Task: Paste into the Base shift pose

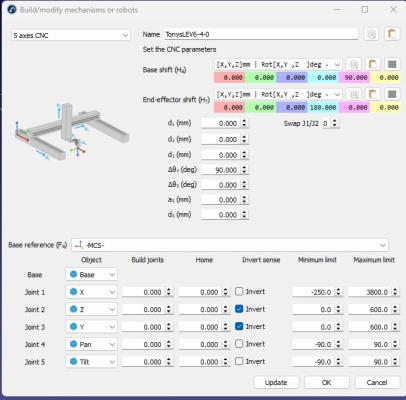Action: pos(373,64)
